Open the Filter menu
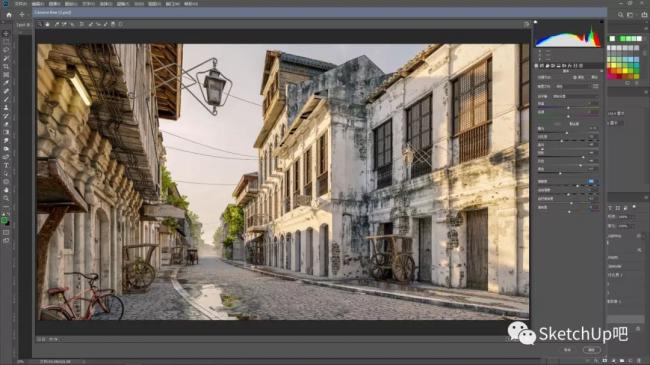Viewport: 650px width, 365px height. tap(123, 4)
